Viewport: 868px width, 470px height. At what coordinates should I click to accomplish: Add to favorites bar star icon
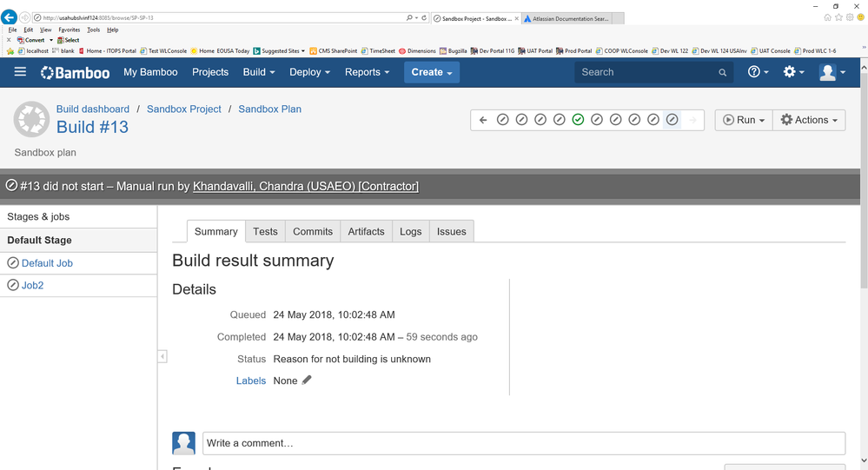pyautogui.click(x=10, y=51)
